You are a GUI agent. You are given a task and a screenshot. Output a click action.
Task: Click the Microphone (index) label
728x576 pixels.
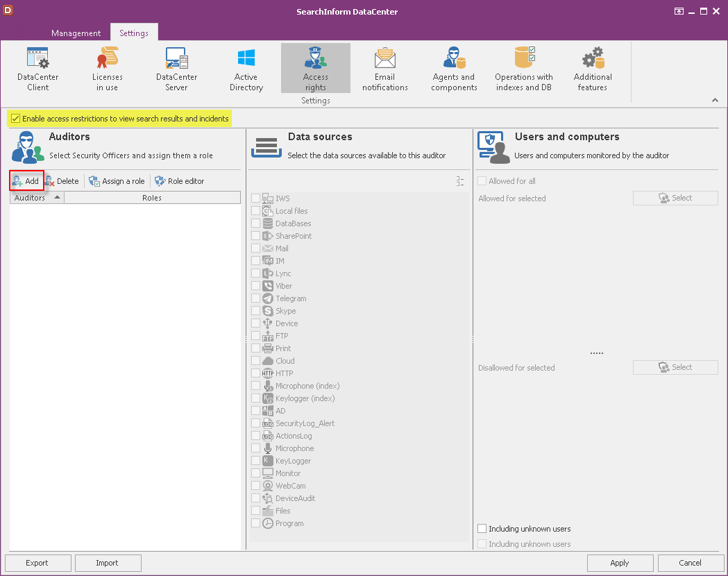tap(307, 386)
